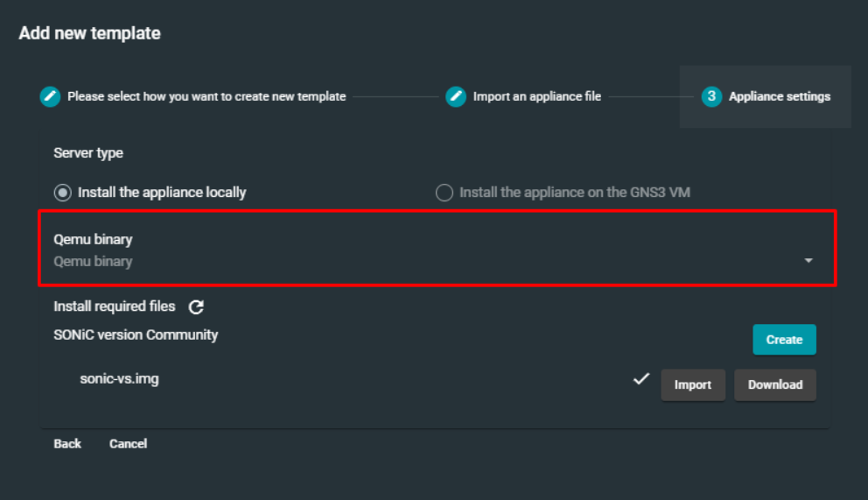The height and width of the screenshot is (500, 868).
Task: Select Install the appliance locally
Action: [63, 192]
